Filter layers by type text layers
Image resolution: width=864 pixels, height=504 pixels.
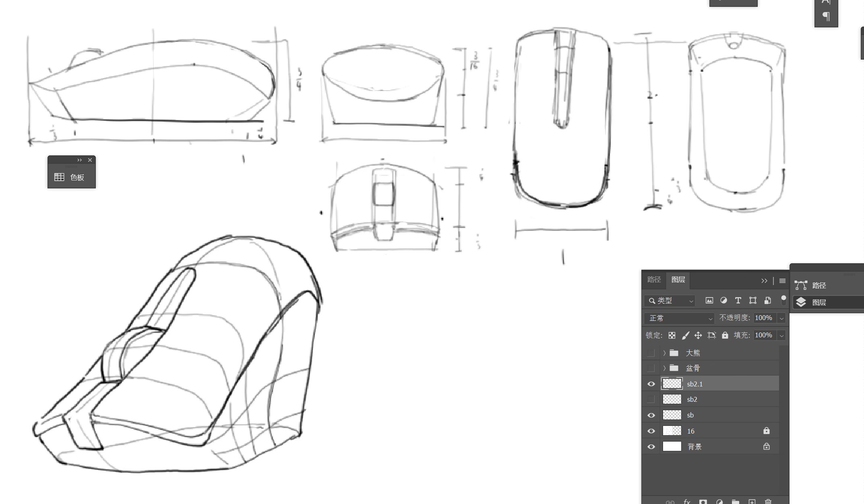click(738, 300)
